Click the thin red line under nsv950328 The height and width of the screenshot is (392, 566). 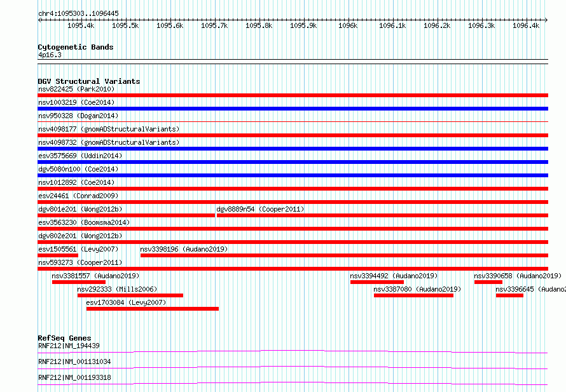tap(293, 122)
